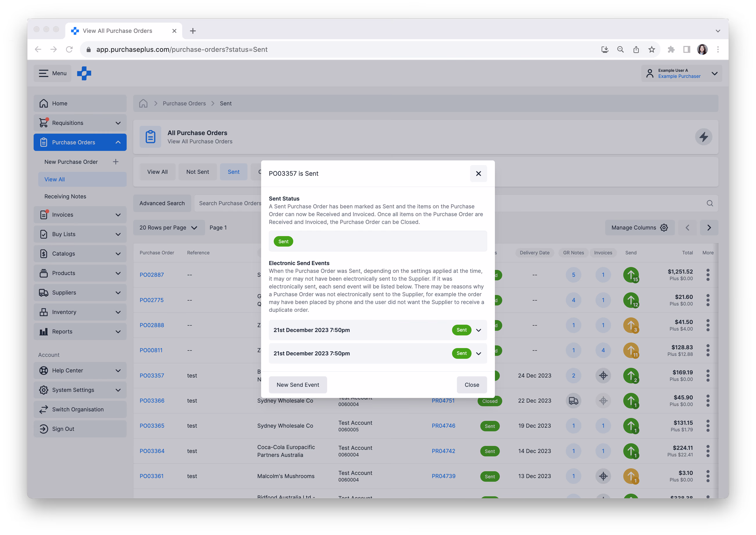
Task: Click the PurchasePlus cross logo
Action: (84, 73)
